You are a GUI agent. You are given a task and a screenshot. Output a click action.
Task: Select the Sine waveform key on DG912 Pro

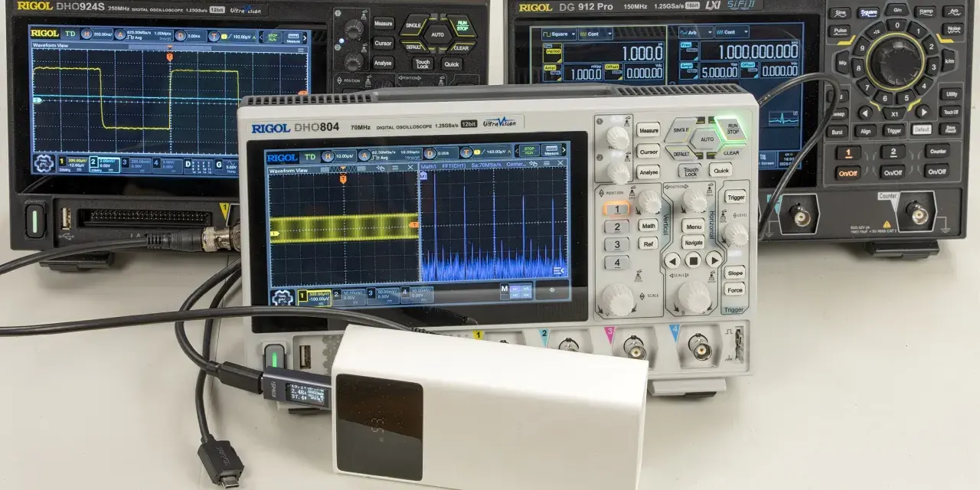[x=840, y=13]
